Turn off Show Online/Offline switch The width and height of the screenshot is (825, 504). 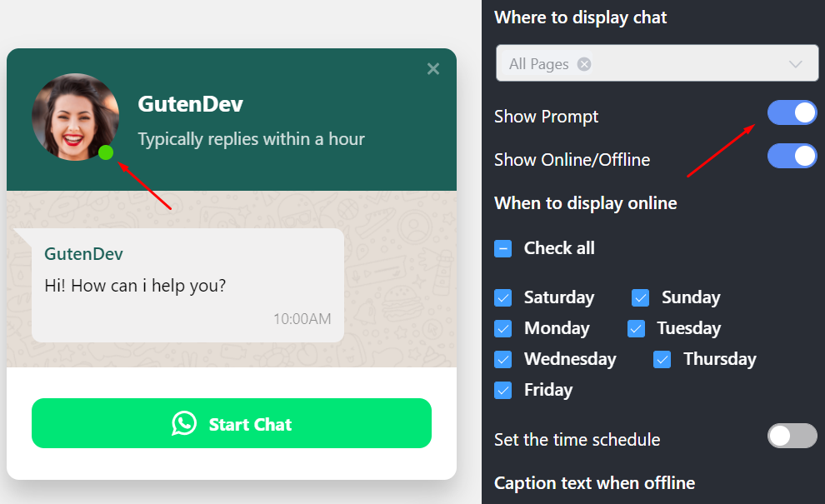coord(792,157)
